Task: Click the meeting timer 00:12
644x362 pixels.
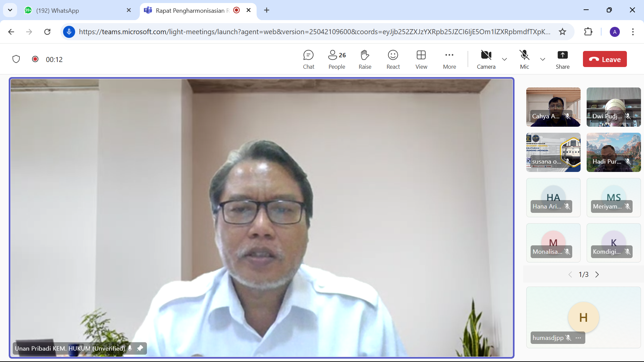Action: tap(54, 60)
